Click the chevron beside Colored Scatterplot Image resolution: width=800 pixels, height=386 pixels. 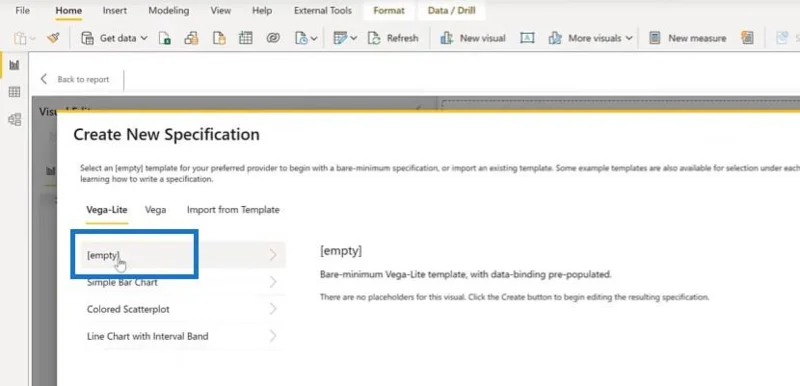click(x=273, y=309)
